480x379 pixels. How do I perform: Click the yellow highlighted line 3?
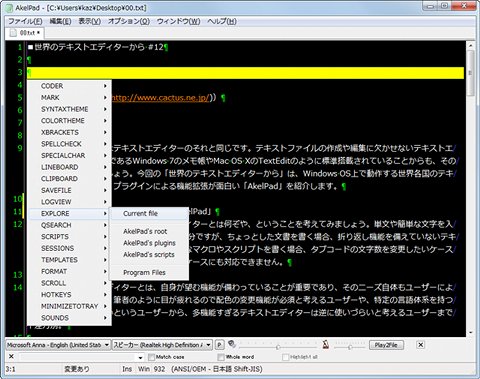click(x=246, y=73)
